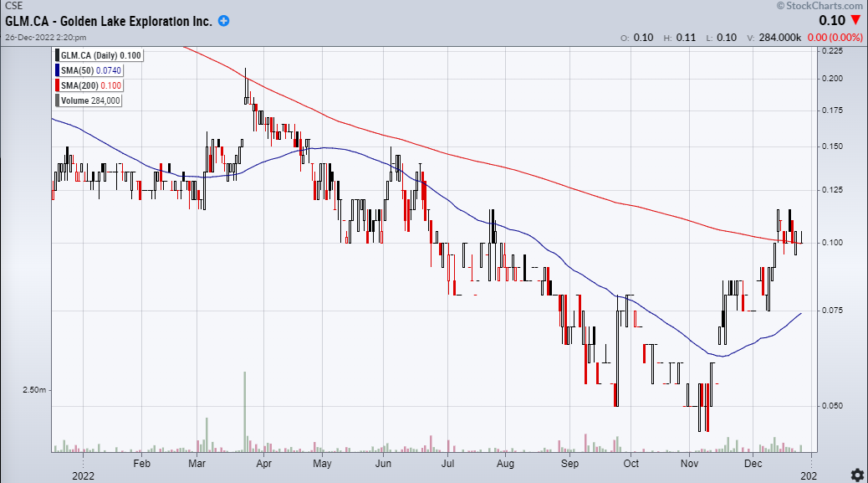
Task: Click the 0.200 price axis label
Action: pyautogui.click(x=833, y=78)
